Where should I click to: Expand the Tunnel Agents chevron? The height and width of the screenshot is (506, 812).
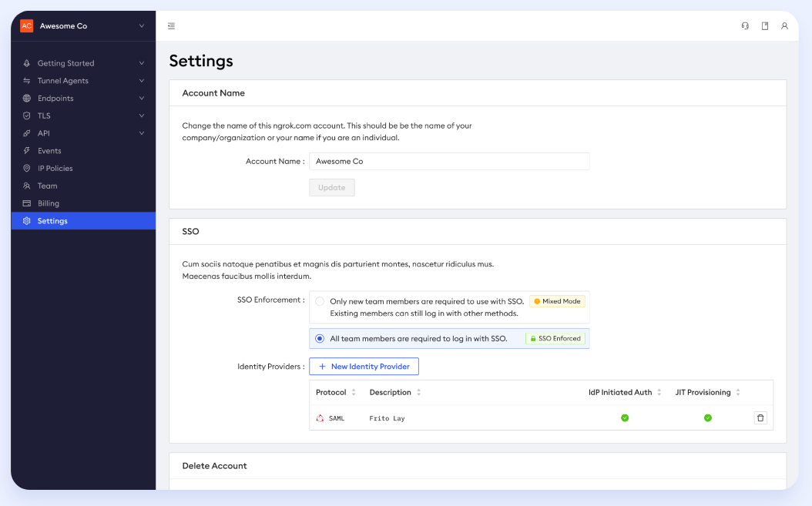pyautogui.click(x=142, y=81)
